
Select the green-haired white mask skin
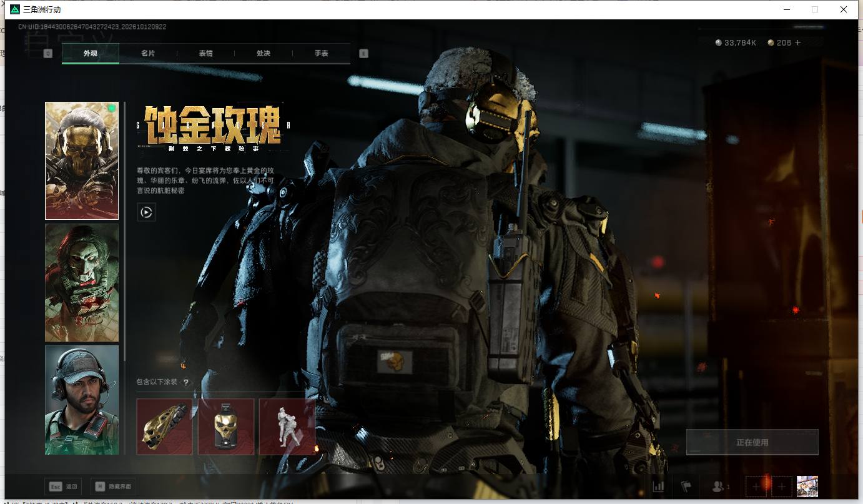coord(82,283)
